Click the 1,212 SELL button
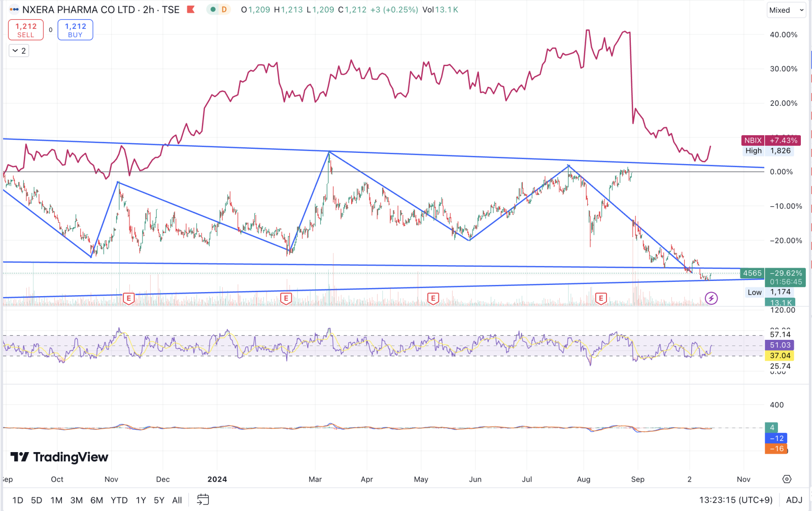This screenshot has width=812, height=511. click(x=26, y=30)
